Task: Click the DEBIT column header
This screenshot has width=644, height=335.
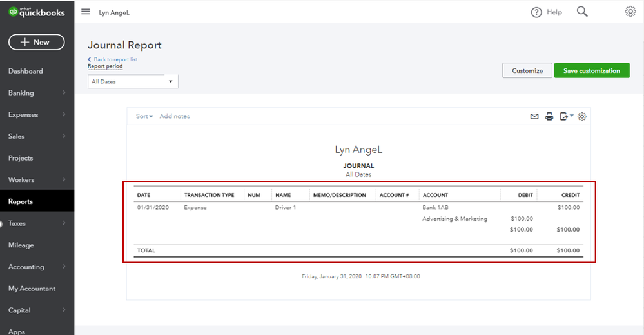Action: point(525,195)
